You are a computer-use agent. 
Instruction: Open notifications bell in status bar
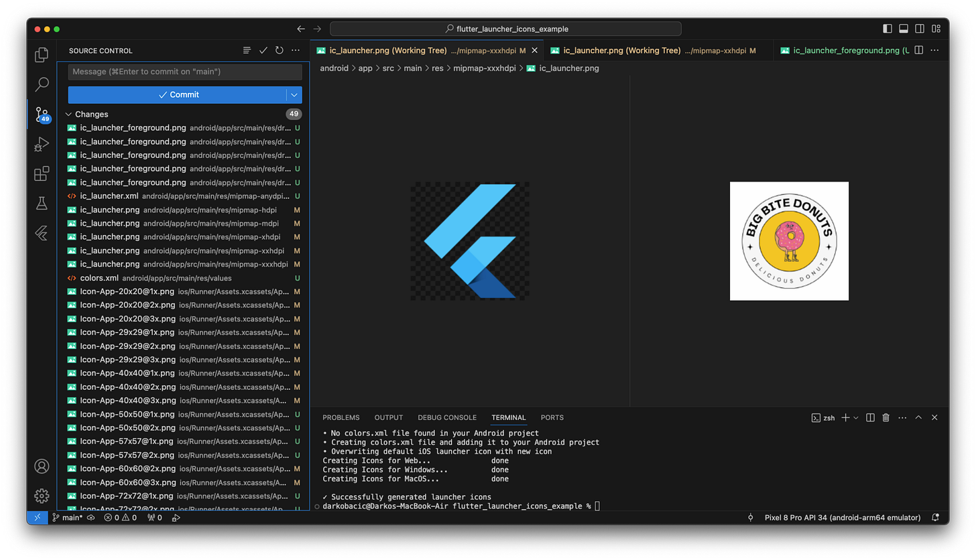(x=935, y=518)
